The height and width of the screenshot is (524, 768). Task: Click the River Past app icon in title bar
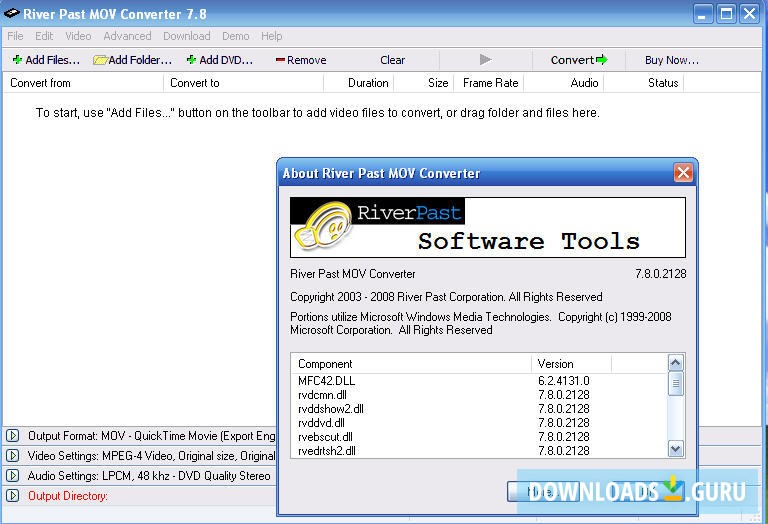tap(12, 13)
